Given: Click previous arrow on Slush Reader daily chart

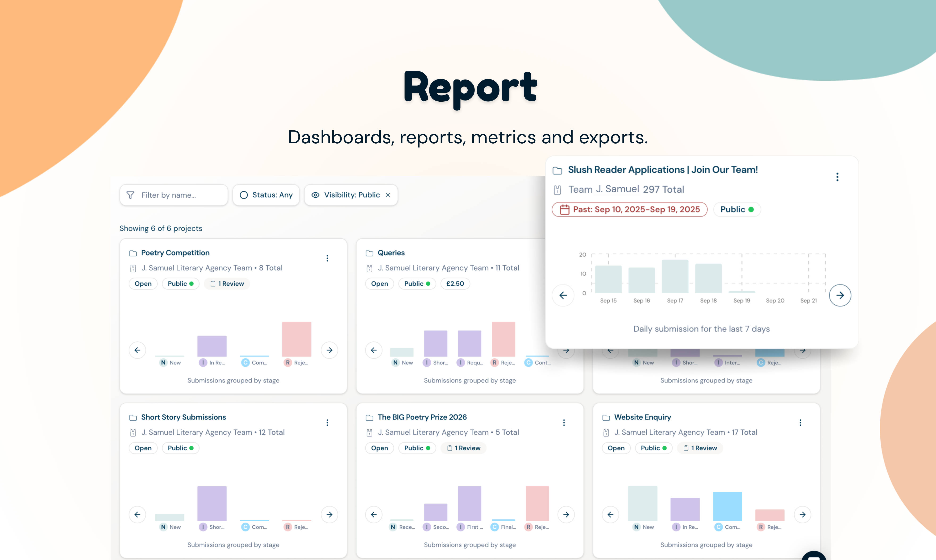Looking at the screenshot, I should pos(563,295).
